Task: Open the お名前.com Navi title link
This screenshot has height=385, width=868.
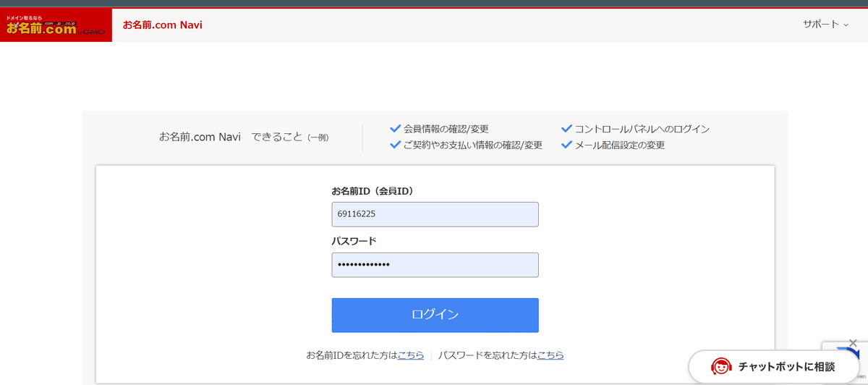Action: [x=163, y=25]
